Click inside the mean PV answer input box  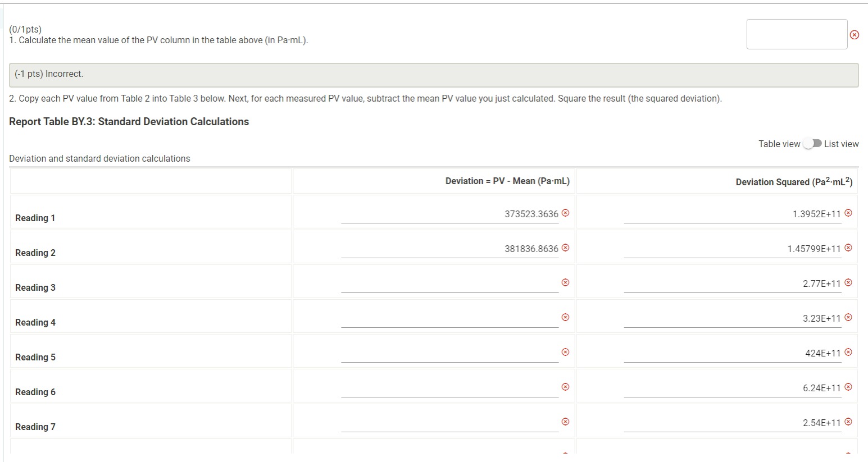click(x=797, y=34)
